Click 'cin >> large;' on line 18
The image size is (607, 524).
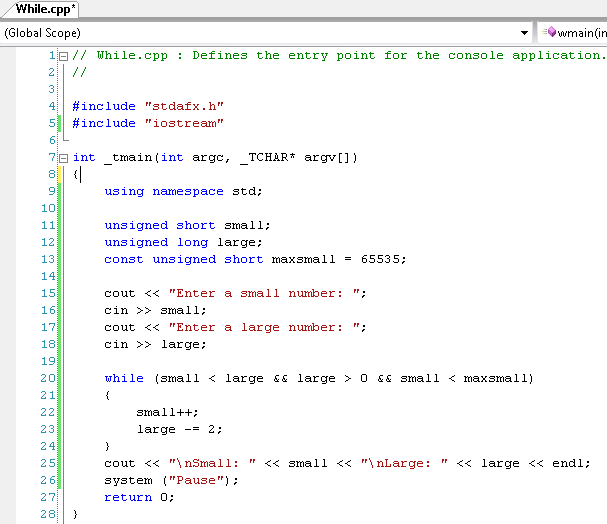coord(155,344)
